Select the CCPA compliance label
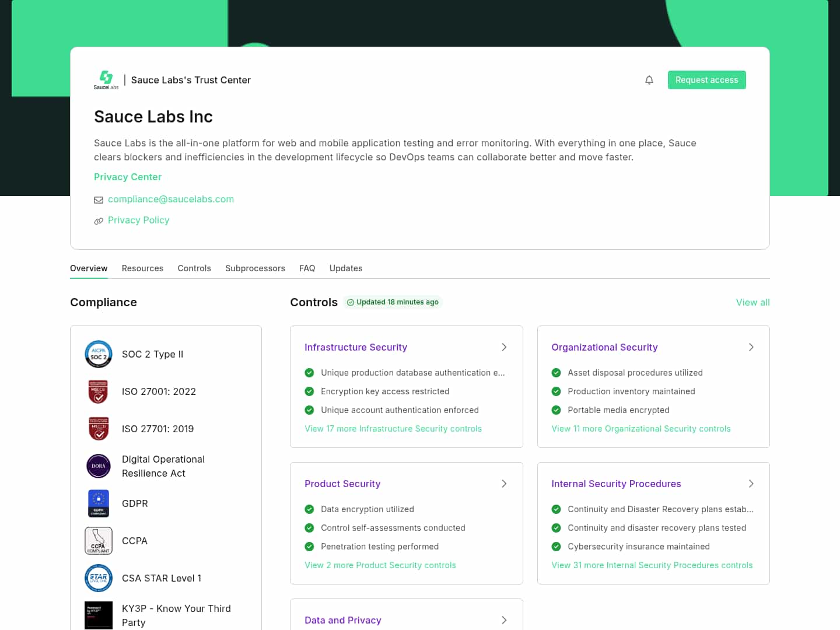 (135, 541)
